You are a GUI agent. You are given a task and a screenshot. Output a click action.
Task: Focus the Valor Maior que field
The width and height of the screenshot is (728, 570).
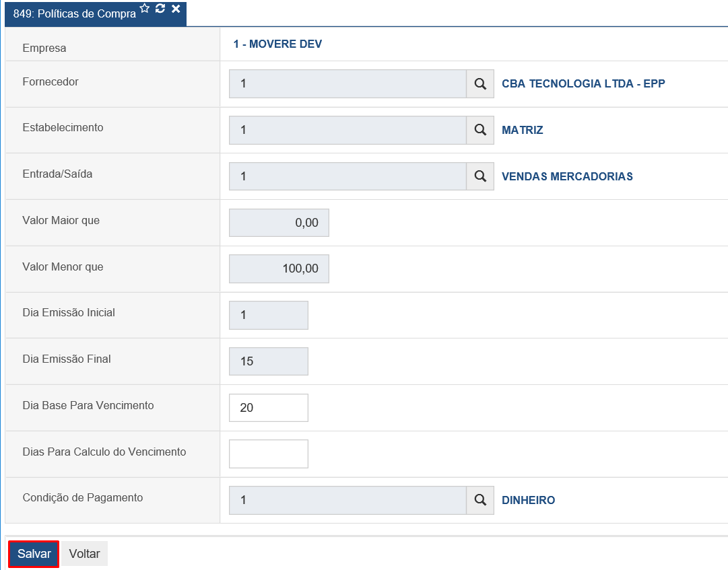tap(279, 223)
